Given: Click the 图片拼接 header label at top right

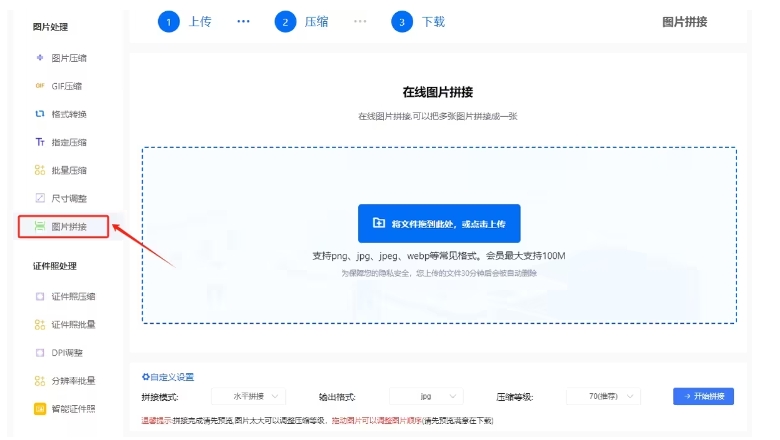Looking at the screenshot, I should (x=684, y=22).
